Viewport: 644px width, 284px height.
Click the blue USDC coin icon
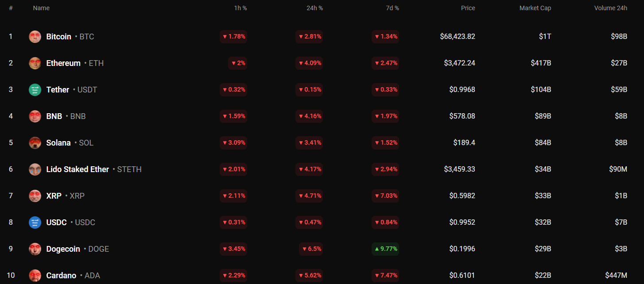35,223
